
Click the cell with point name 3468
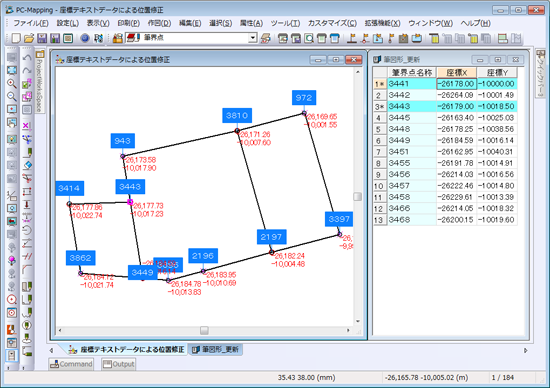[412, 220]
